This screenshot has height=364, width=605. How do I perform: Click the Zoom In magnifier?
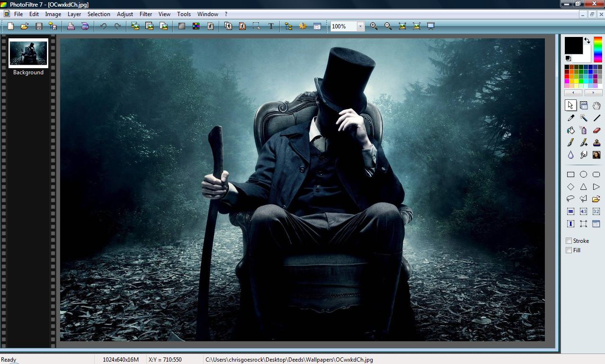[374, 27]
